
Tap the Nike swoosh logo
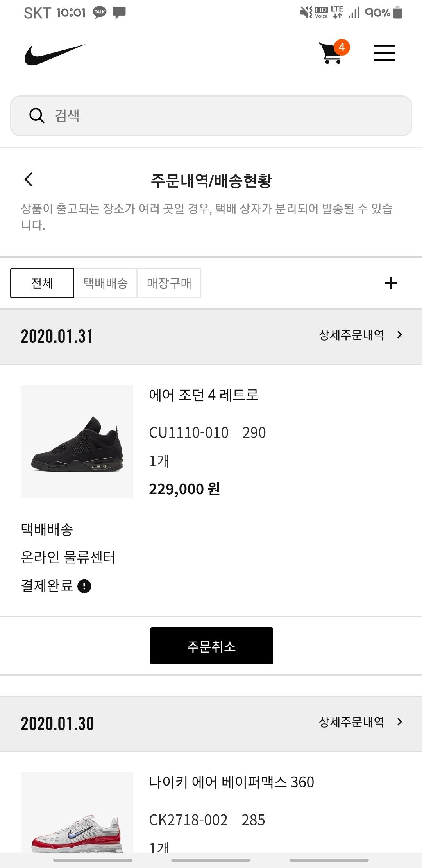tap(54, 54)
